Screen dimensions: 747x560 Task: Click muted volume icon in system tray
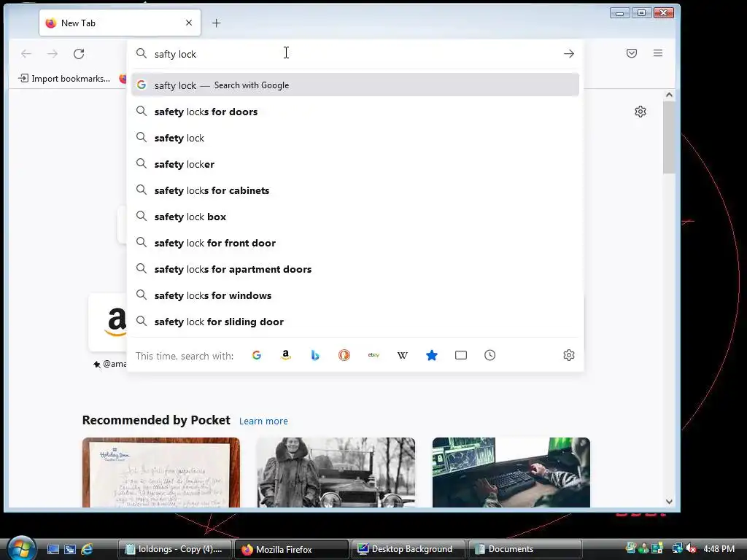coord(690,548)
